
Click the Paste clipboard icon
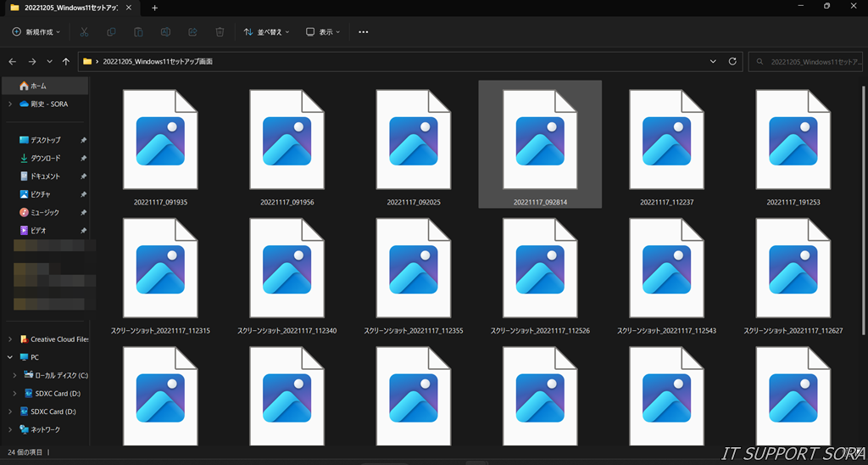click(138, 31)
